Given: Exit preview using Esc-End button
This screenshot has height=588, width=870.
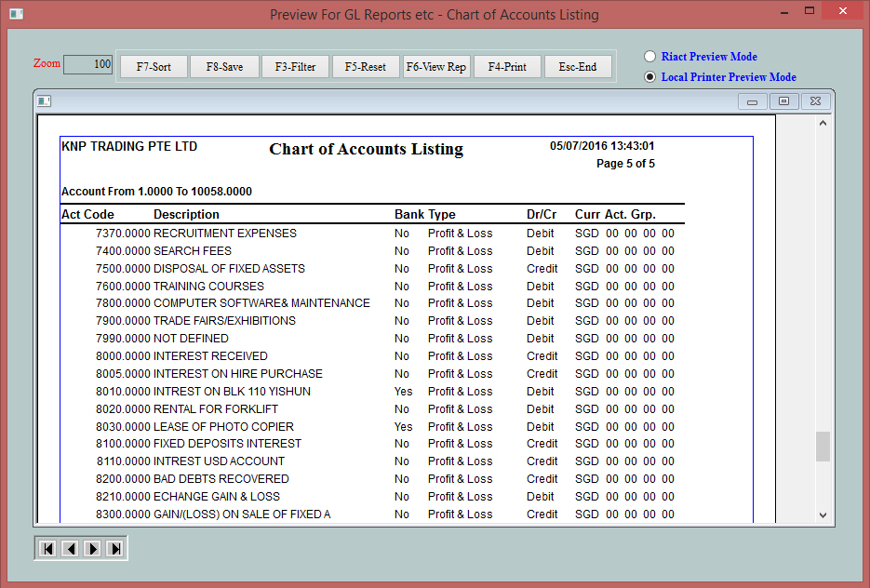Looking at the screenshot, I should 578,67.
